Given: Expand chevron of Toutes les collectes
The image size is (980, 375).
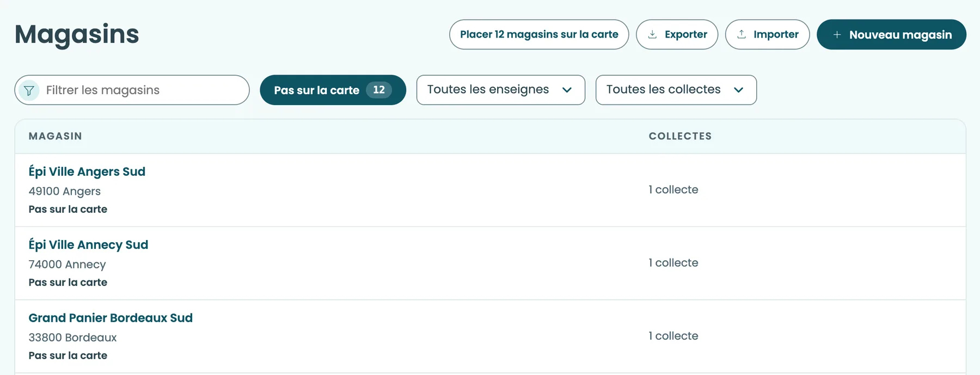Looking at the screenshot, I should 738,90.
